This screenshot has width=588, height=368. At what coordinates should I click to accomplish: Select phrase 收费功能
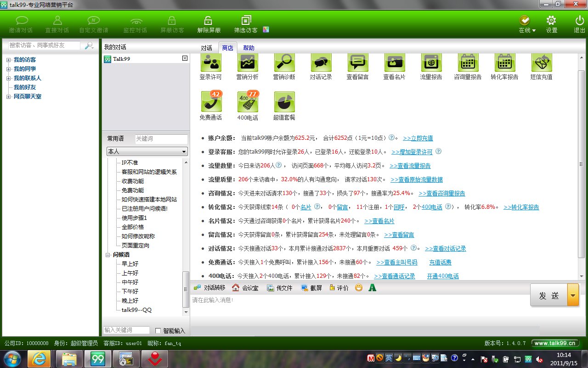(x=133, y=181)
